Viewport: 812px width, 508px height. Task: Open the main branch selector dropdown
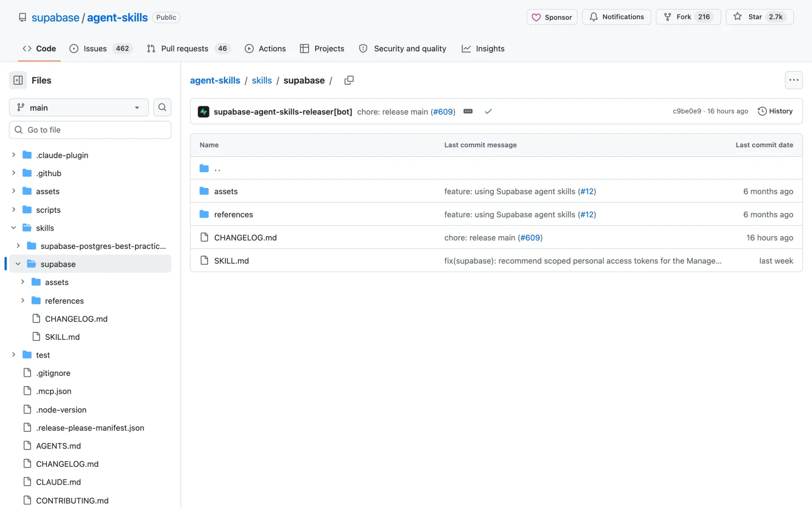pyautogui.click(x=79, y=107)
